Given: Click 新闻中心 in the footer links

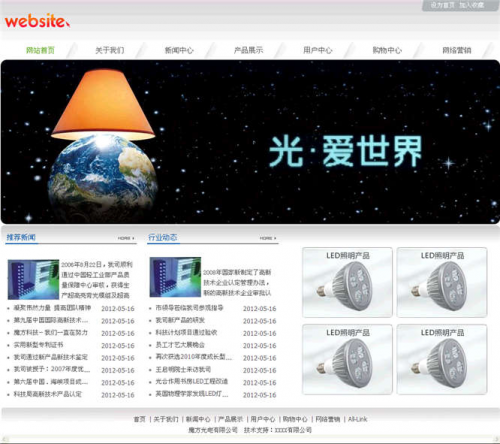Looking at the screenshot, I should [x=198, y=419].
